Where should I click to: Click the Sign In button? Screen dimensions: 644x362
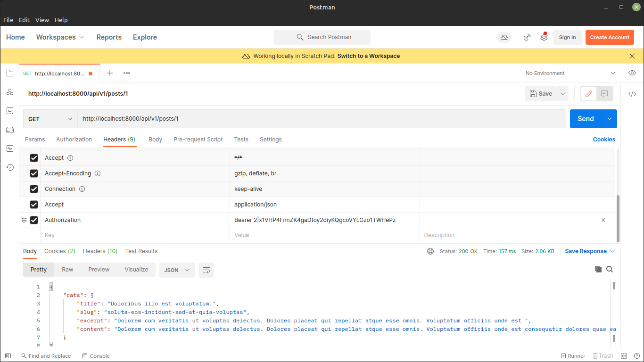(x=568, y=37)
